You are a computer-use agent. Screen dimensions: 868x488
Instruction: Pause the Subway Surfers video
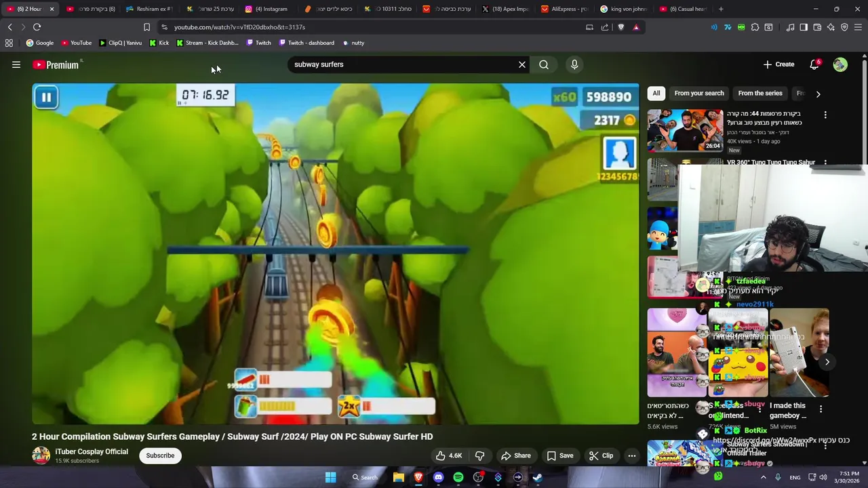(x=46, y=97)
